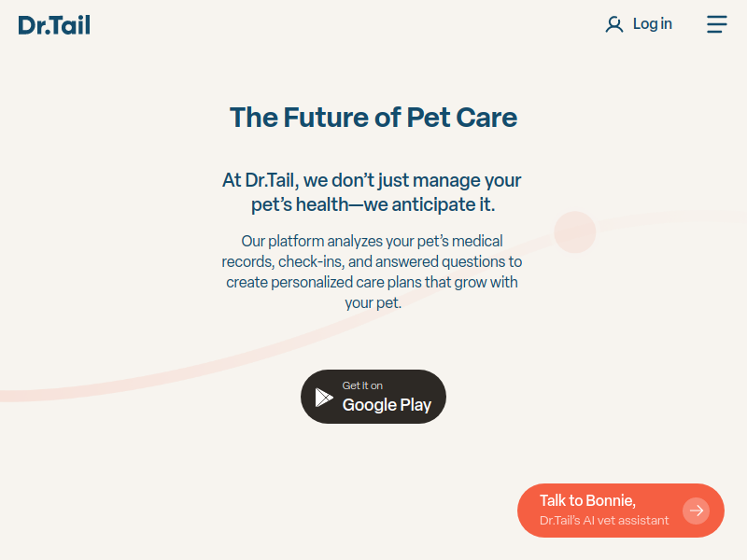Click the decorative peach circle on the curve

tap(574, 232)
